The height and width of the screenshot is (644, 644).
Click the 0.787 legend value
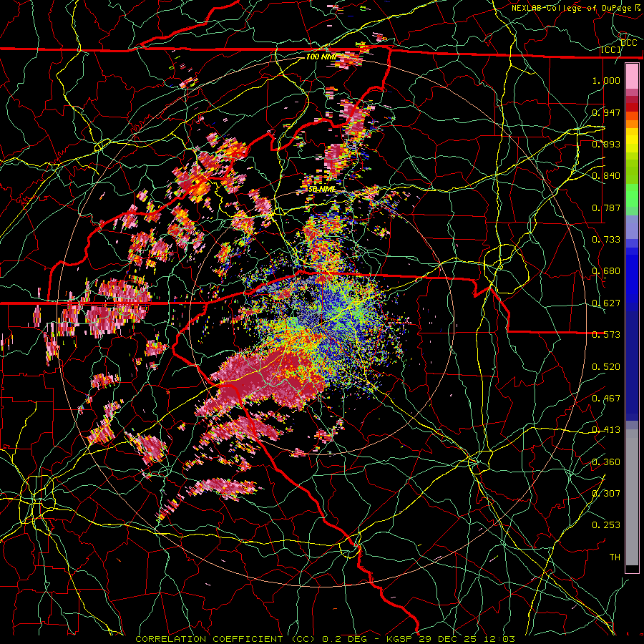pos(606,208)
